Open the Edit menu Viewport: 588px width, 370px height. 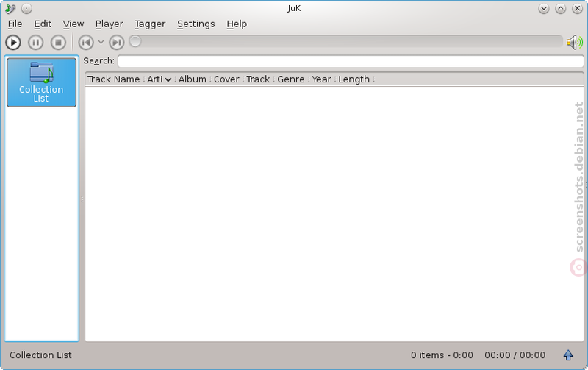pyautogui.click(x=43, y=24)
